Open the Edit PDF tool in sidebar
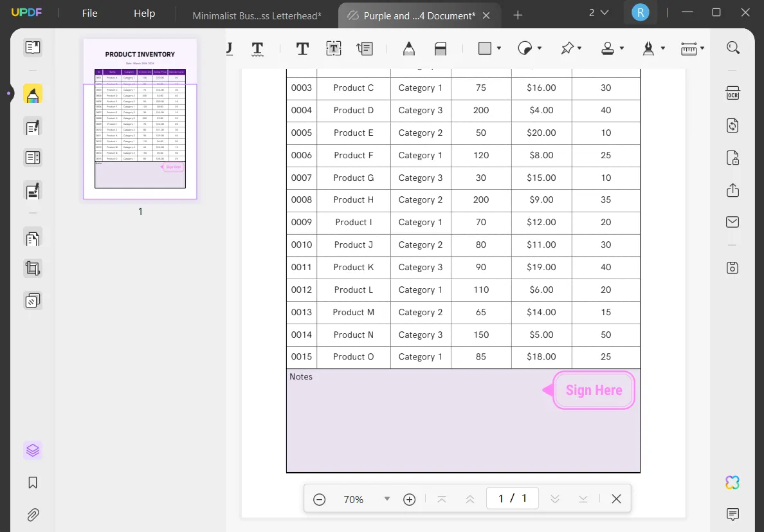The image size is (764, 532). (33, 127)
